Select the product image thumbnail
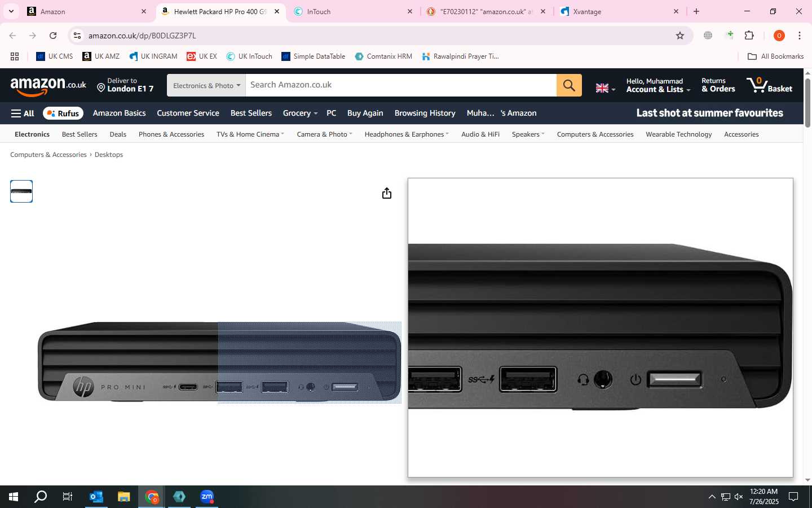This screenshot has width=812, height=508. [21, 191]
